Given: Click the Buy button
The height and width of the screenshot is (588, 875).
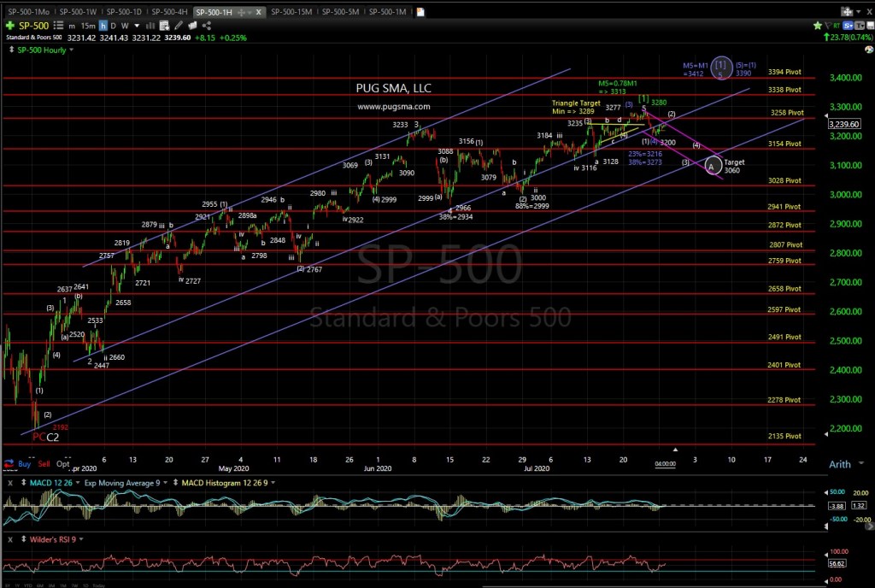Looking at the screenshot, I should point(25,464).
